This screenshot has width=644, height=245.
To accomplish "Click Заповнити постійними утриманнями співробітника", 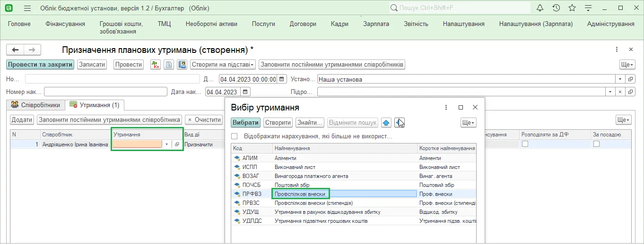I will [110, 120].
